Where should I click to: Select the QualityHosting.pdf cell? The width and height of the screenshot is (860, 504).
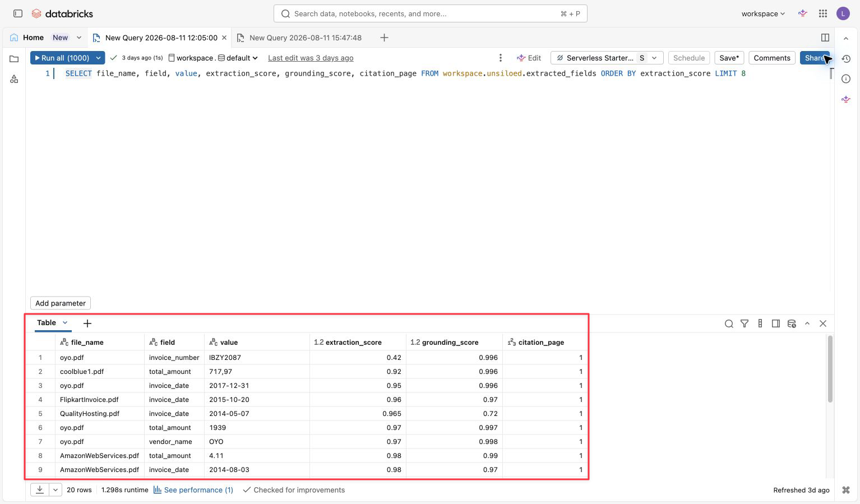point(100,413)
